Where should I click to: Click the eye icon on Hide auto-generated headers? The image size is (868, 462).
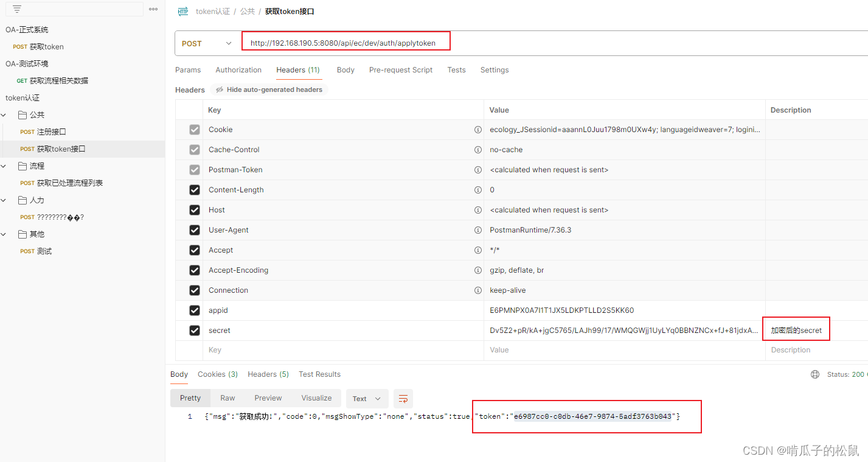click(219, 89)
